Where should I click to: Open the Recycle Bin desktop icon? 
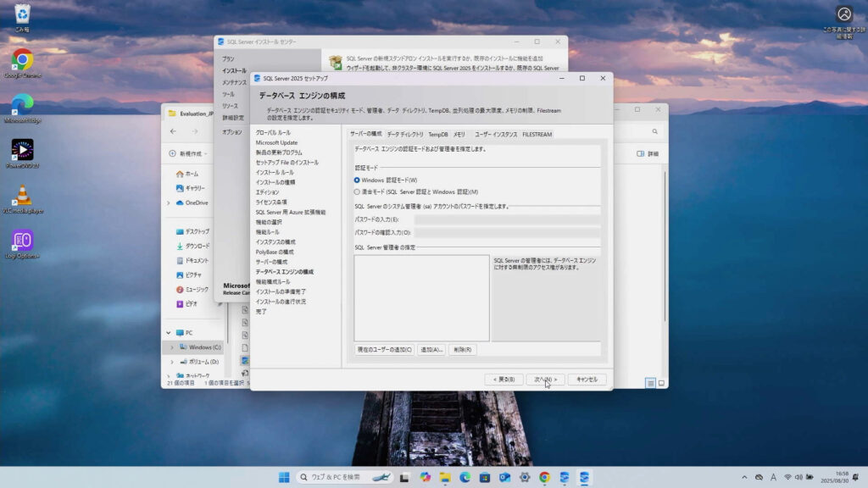22,17
